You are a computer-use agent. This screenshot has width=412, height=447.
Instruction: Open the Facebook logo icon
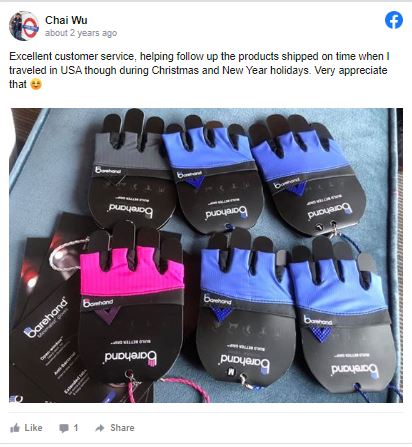394,20
